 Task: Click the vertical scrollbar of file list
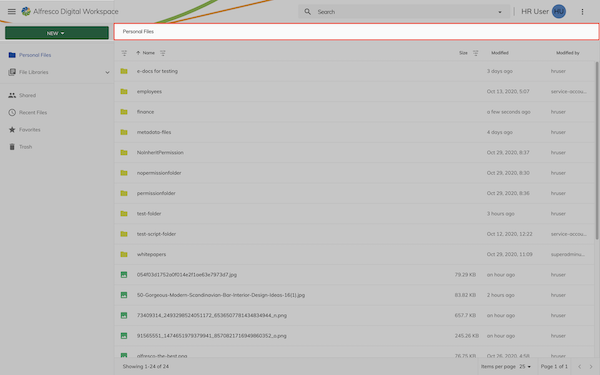click(597, 150)
